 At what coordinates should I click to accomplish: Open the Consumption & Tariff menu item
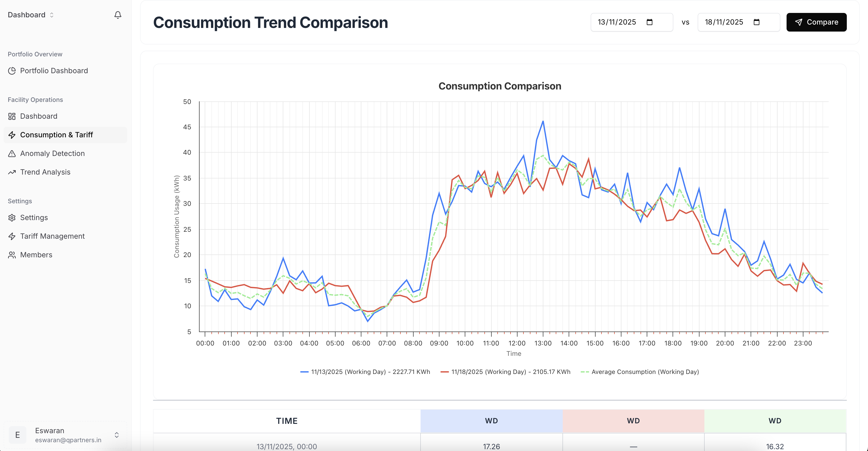(56, 135)
